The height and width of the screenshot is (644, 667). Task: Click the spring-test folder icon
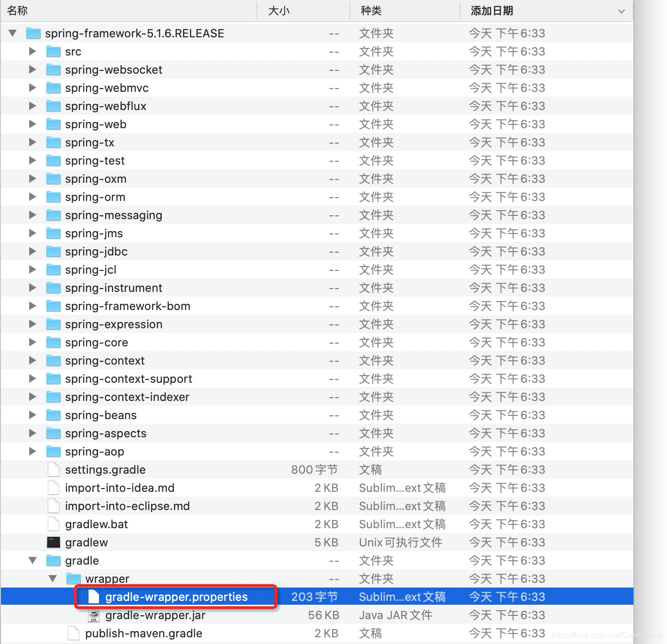tap(53, 160)
